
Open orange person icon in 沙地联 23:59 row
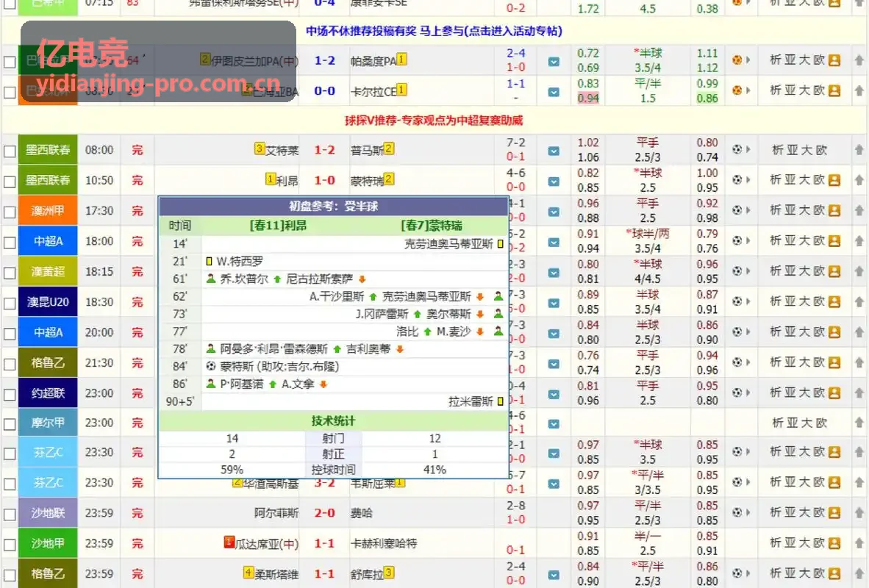pos(834,513)
